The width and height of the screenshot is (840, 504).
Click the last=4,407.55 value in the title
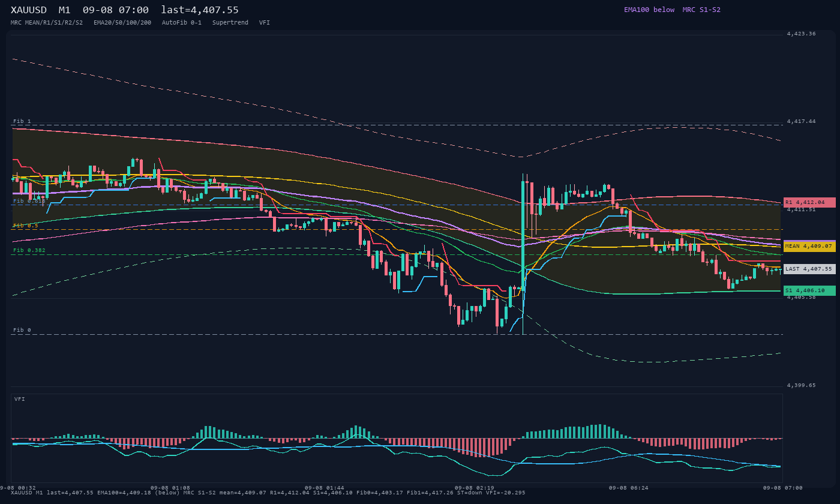[x=200, y=10]
